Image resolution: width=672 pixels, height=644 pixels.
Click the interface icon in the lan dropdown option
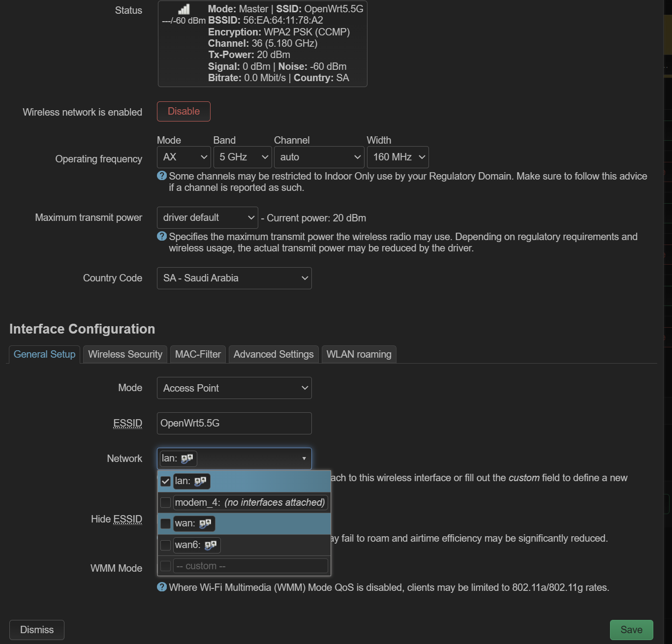pos(200,481)
